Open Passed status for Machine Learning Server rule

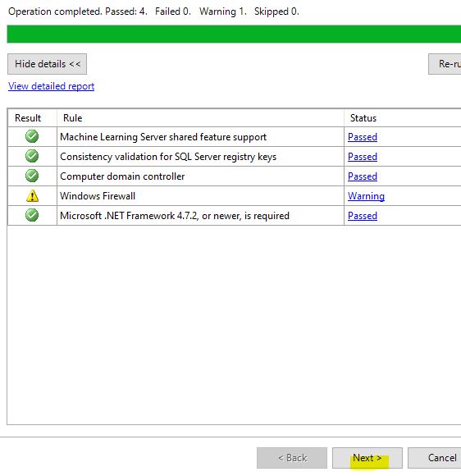click(x=363, y=137)
